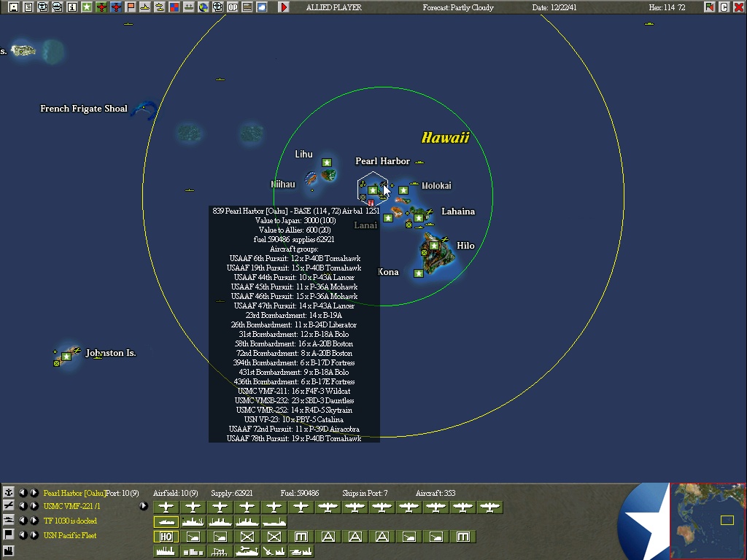Click the first factory smokestack industry icon
The image size is (747, 560).
(166, 551)
